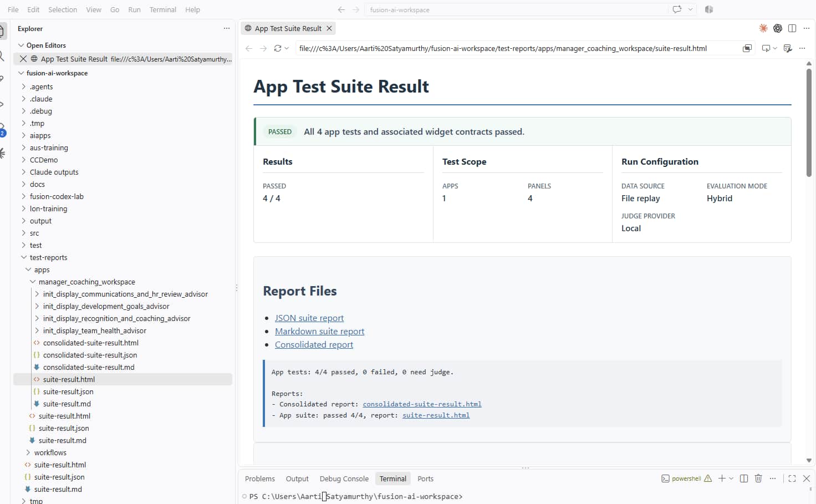Viewport: 816px width, 504px height.
Task: Open the Markdown suite report link
Action: click(319, 331)
